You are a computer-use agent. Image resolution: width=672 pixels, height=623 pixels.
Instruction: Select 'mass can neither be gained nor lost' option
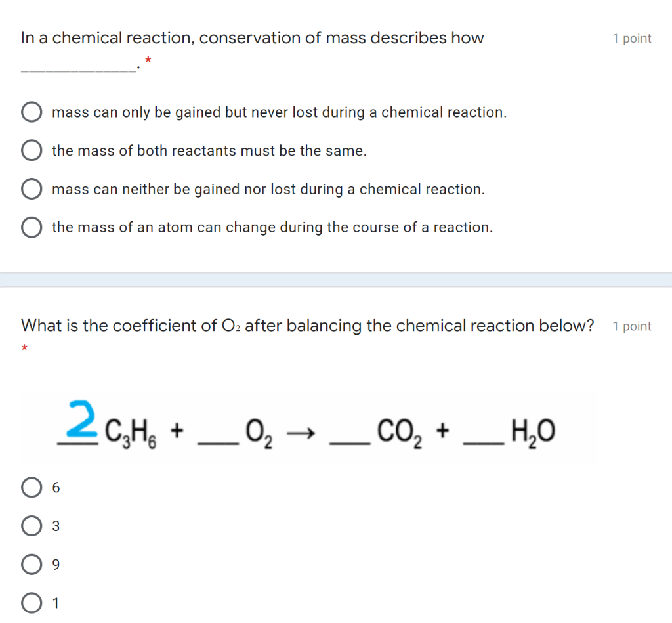[31, 188]
